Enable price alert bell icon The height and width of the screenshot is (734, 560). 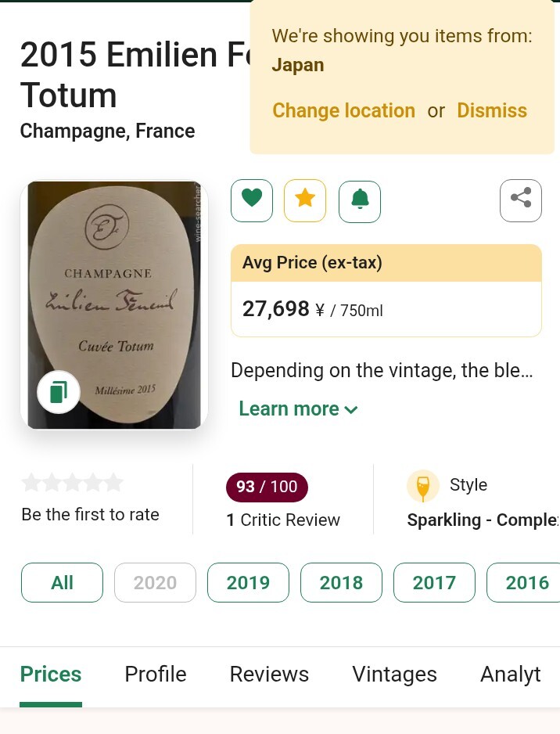click(x=360, y=201)
